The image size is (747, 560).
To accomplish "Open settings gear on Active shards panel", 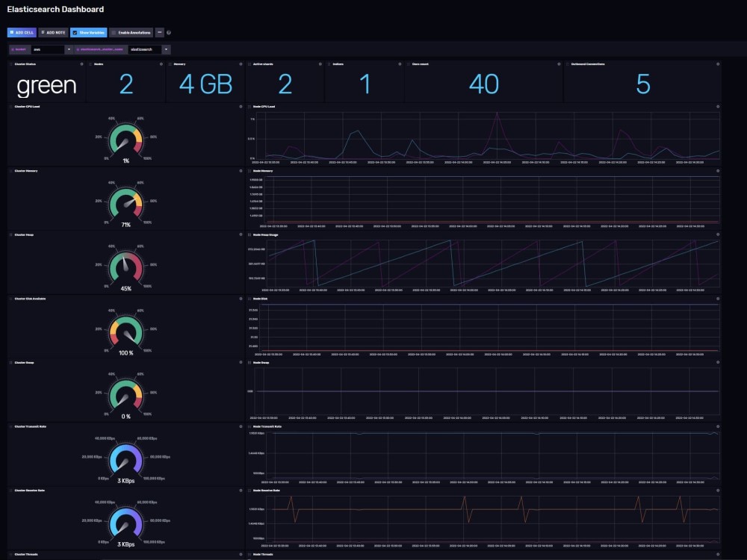I will (x=319, y=65).
